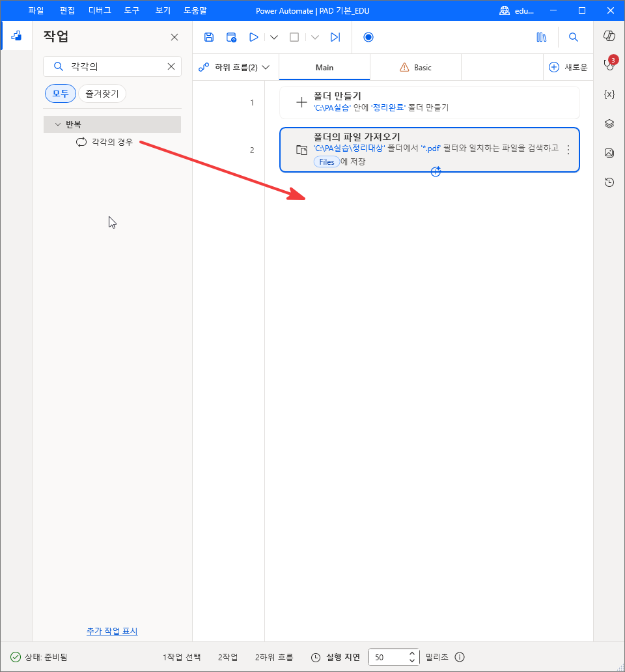This screenshot has width=625, height=672.
Task: Clear the action search text
Action: [x=171, y=66]
